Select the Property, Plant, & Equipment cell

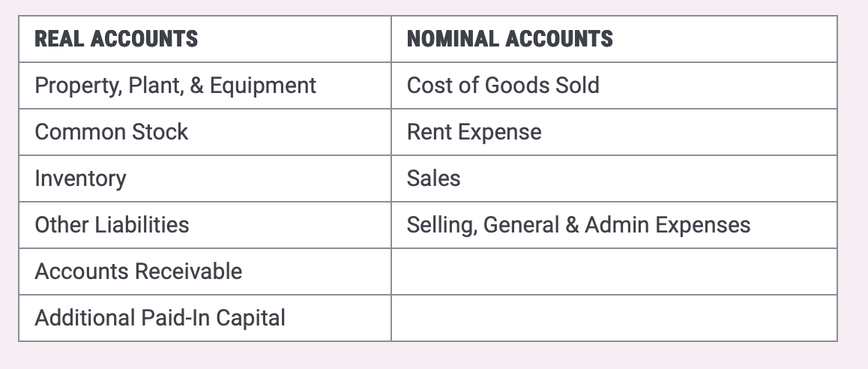coord(175,85)
